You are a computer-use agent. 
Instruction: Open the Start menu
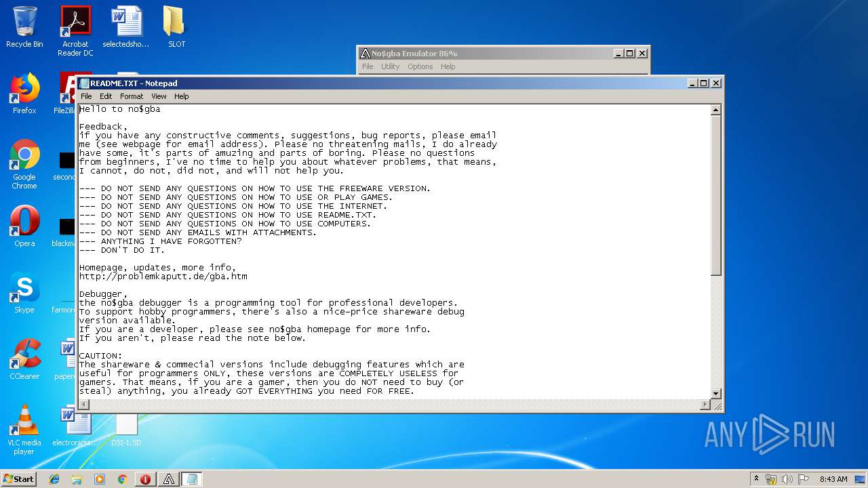coord(18,479)
